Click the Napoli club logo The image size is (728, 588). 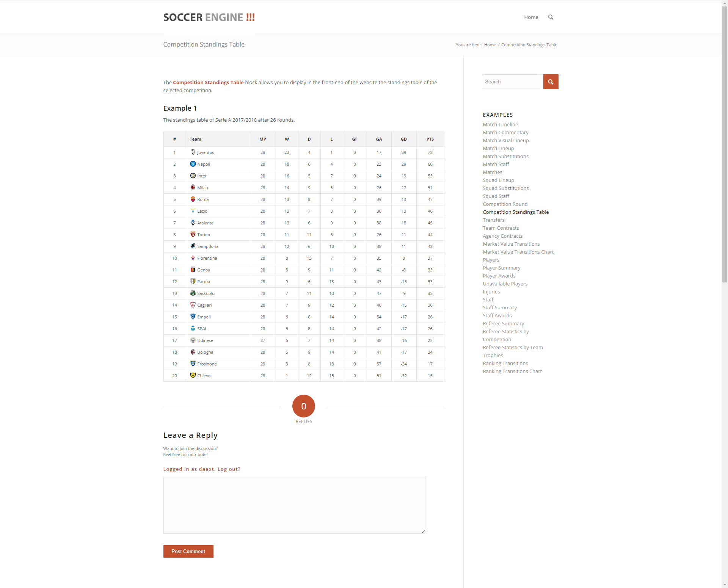[193, 164]
